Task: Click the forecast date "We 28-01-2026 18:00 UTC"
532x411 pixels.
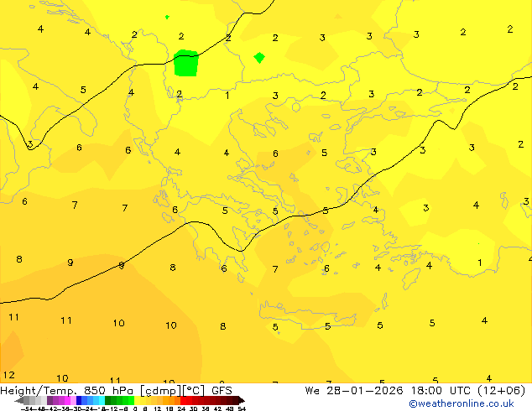Action: point(388,391)
